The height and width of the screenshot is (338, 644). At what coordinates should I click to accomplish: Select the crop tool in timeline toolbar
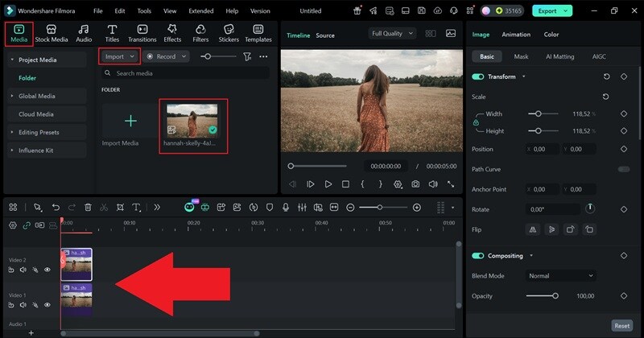pos(120,208)
